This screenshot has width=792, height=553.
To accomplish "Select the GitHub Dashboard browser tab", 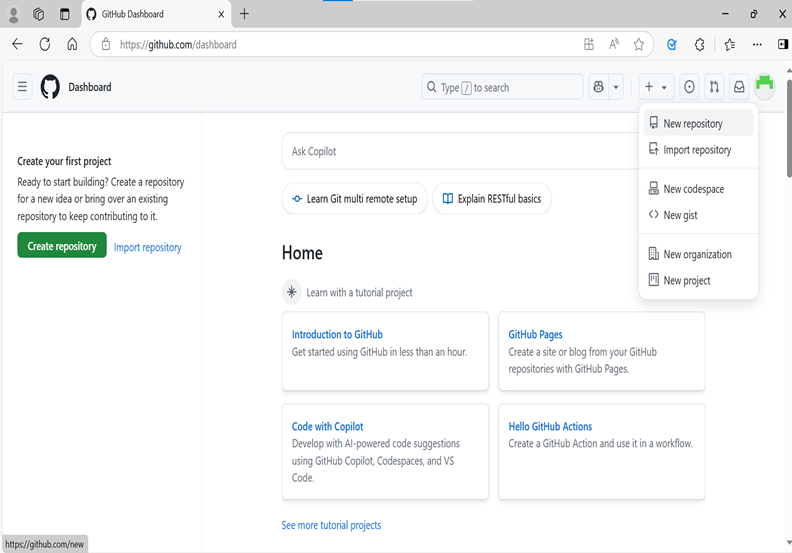I will point(156,14).
